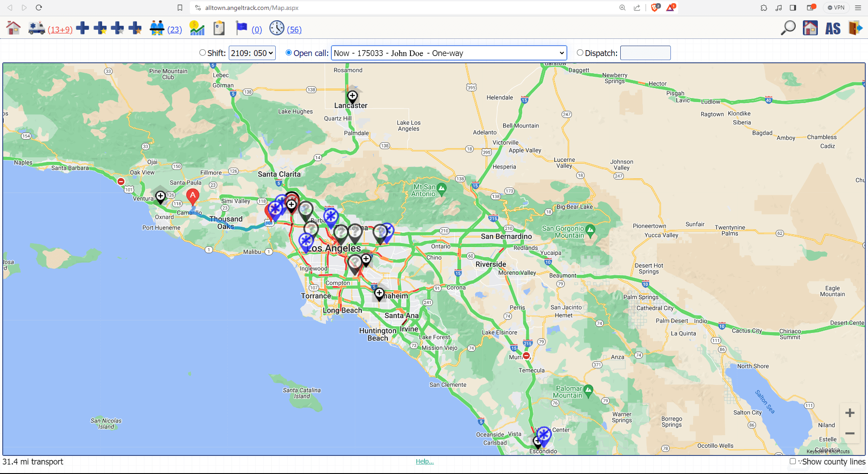Click the Dispatch number input field
The image size is (868, 474).
coord(645,53)
